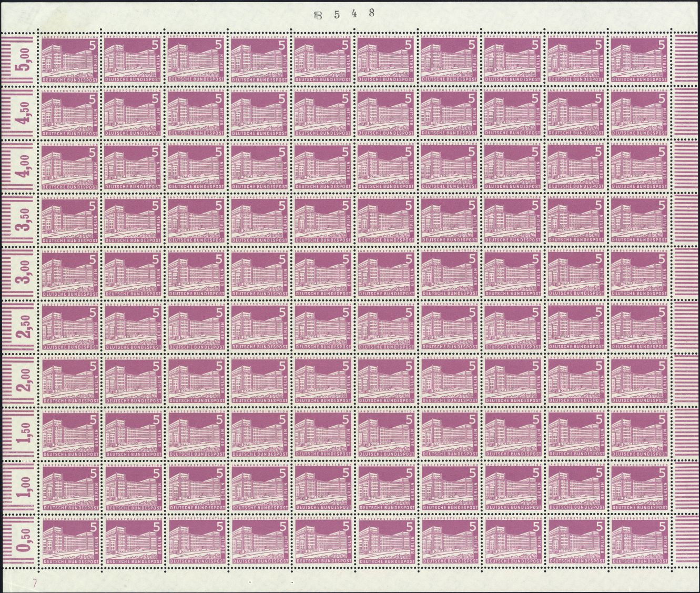The width and height of the screenshot is (700, 593).
Task: Select the bottom-left corner stamp of the sheet
Action: [70, 541]
